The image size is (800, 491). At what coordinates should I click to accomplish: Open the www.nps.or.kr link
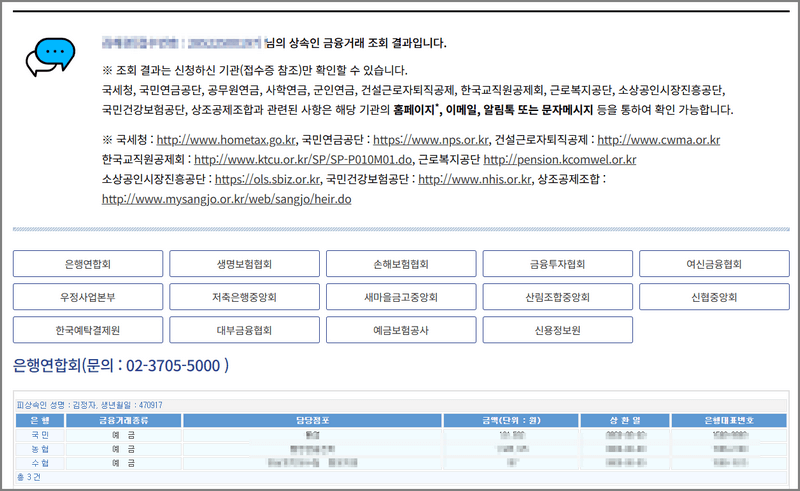[431, 140]
